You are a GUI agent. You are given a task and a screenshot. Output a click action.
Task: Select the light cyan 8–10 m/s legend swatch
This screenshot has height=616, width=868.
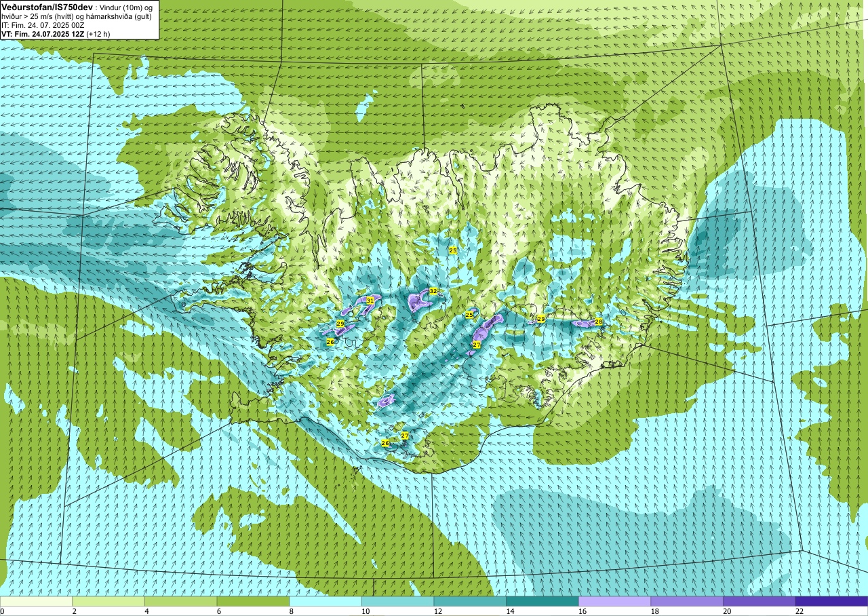coord(325,601)
